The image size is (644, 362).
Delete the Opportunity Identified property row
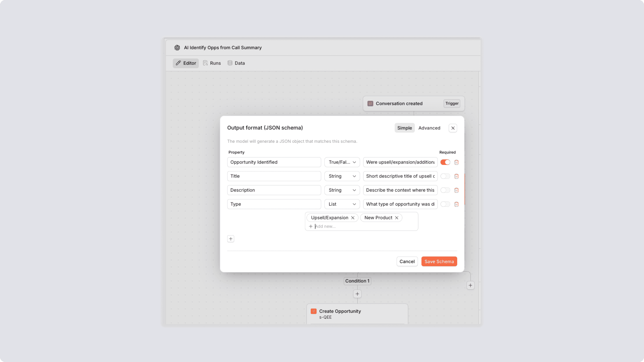click(x=456, y=162)
